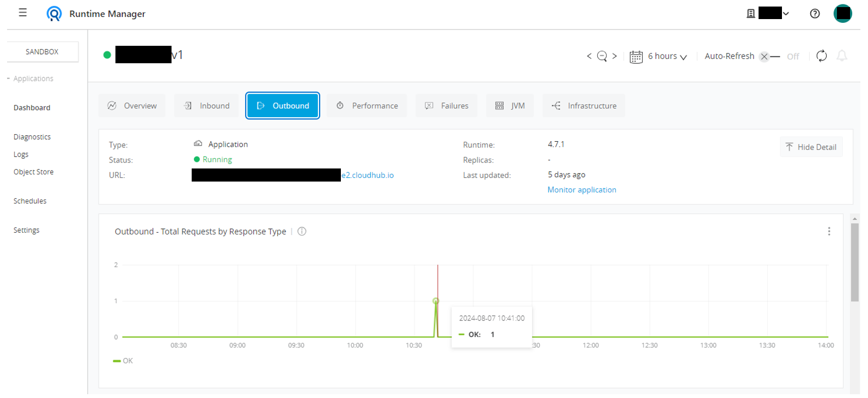The image size is (868, 398).
Task: Open Logs in the sidebar
Action: click(21, 155)
